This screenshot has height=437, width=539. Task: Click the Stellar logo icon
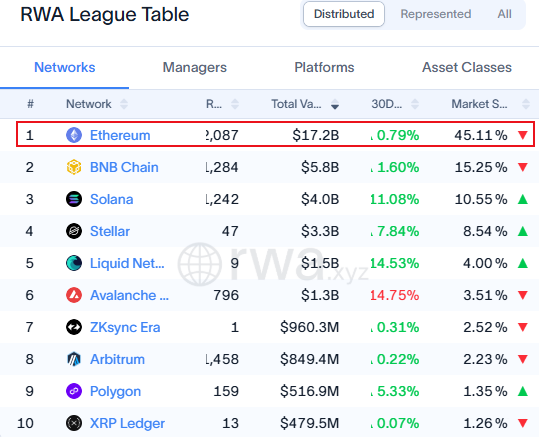(x=74, y=231)
